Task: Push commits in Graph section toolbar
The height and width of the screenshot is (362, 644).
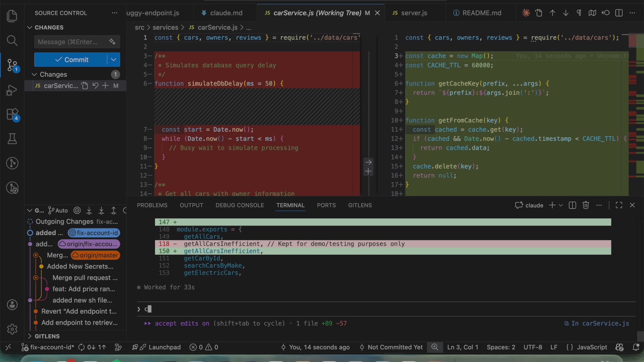Action: coord(114,210)
